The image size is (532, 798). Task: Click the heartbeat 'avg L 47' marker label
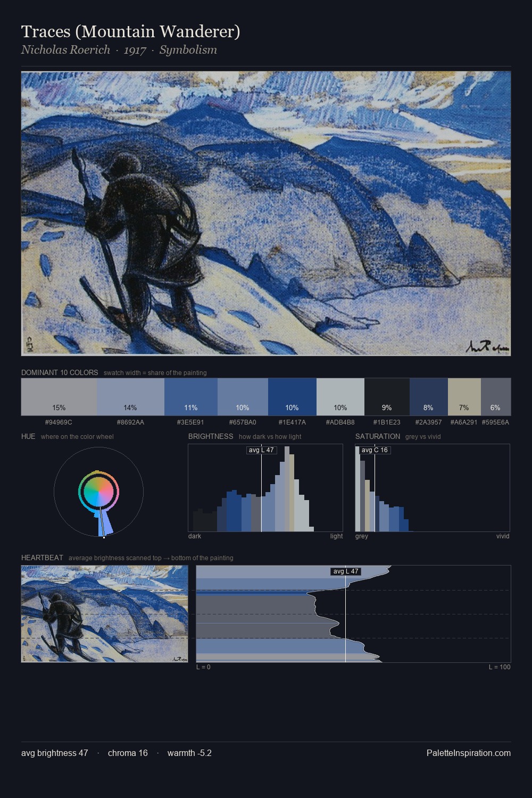(346, 571)
